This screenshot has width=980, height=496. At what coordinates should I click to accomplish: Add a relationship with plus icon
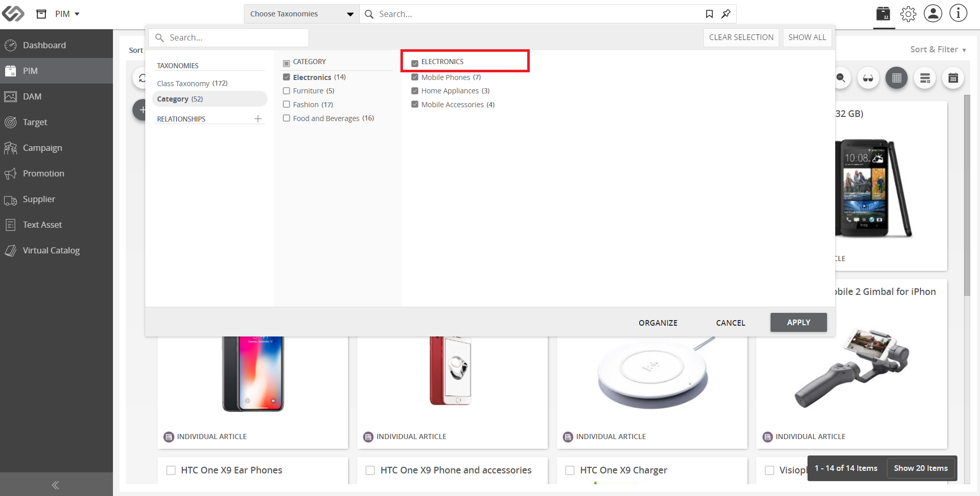tap(258, 118)
